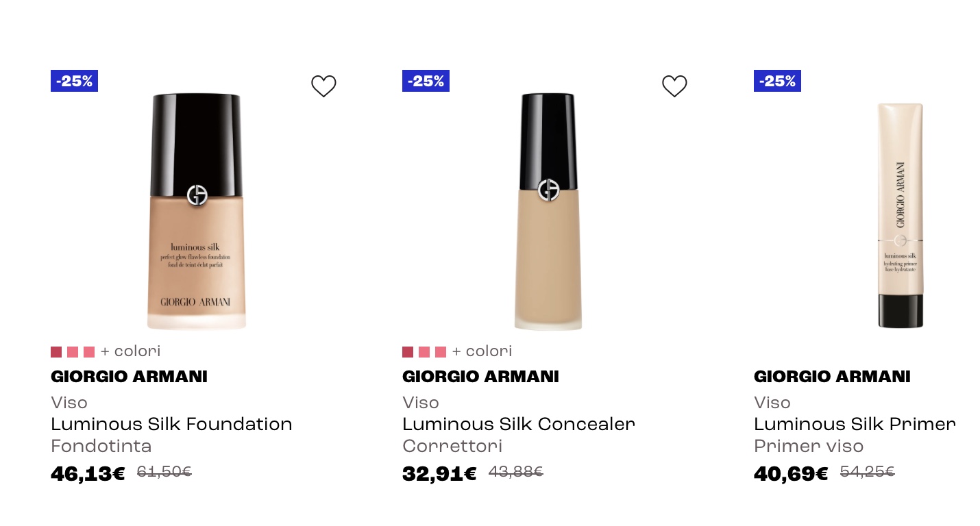The image size is (980, 526).
Task: Show more colors for the Concealer
Action: pos(482,351)
